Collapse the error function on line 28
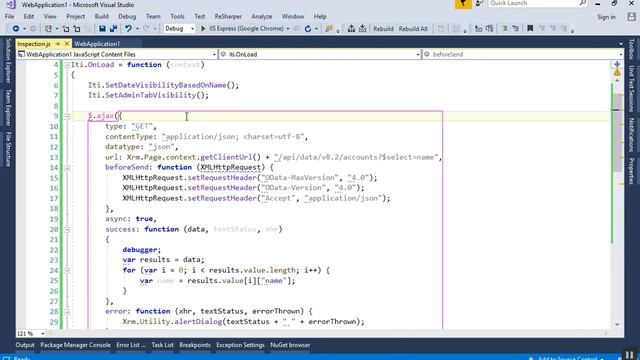The height and width of the screenshot is (360, 640). [67, 312]
